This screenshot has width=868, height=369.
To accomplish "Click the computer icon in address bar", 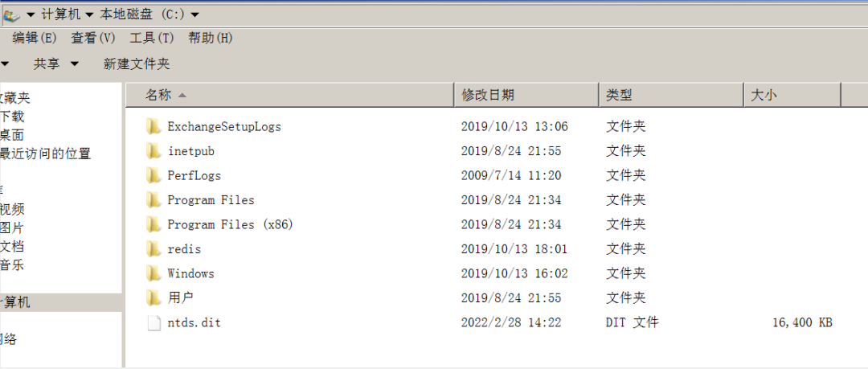I will pyautogui.click(x=11, y=14).
